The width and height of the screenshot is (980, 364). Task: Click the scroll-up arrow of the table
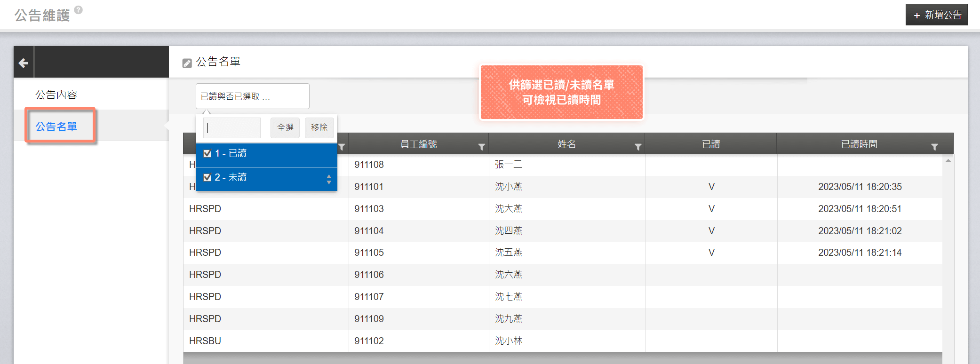948,161
